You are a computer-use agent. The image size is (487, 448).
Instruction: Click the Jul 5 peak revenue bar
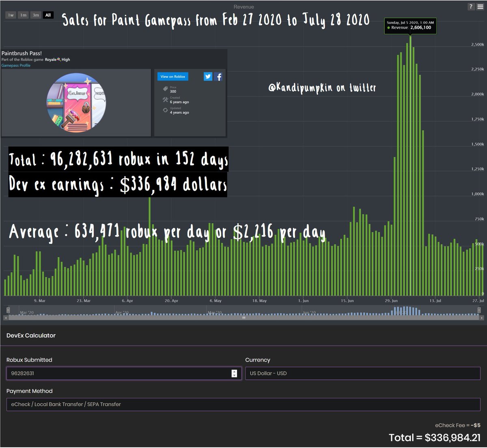click(411, 166)
